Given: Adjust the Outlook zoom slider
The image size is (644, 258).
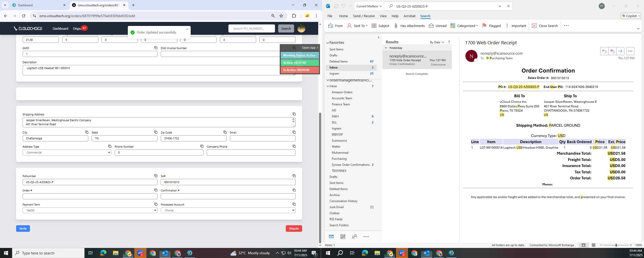Looking at the screenshot, I should (x=616, y=245).
